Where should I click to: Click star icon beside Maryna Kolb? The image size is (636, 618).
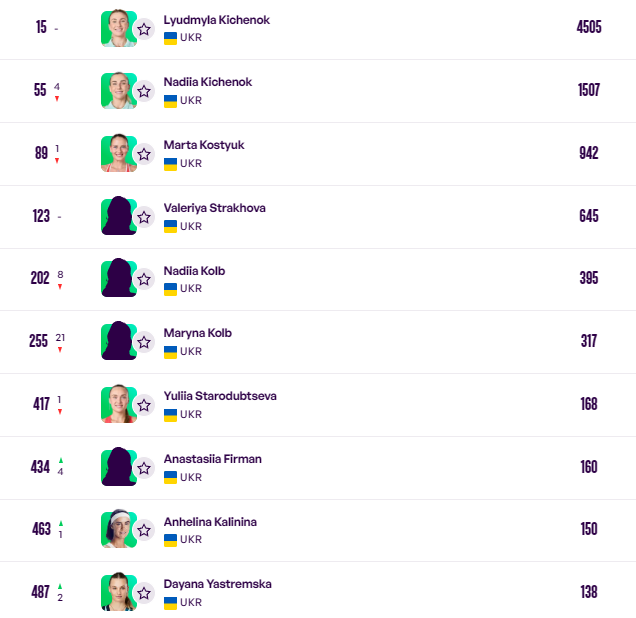[144, 342]
